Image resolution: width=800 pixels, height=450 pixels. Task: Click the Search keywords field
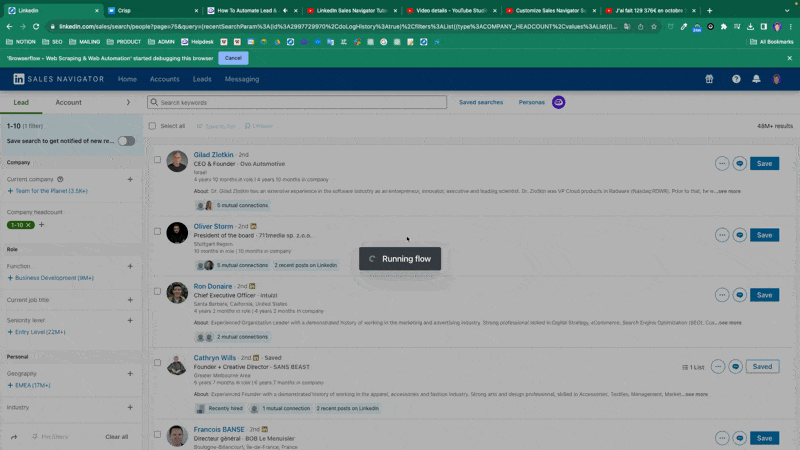pos(297,102)
